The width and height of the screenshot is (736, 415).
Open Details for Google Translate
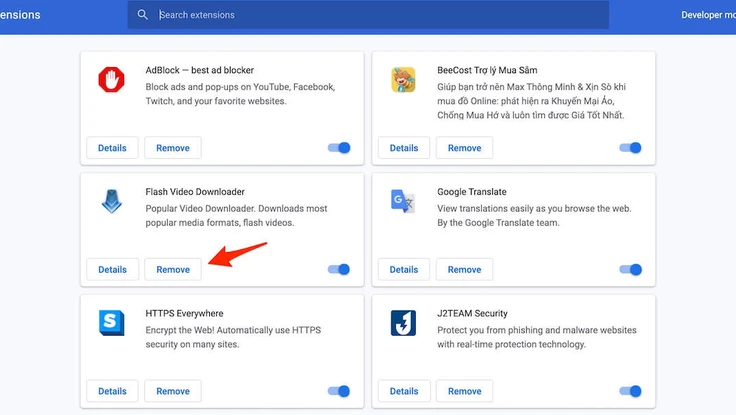(x=404, y=269)
